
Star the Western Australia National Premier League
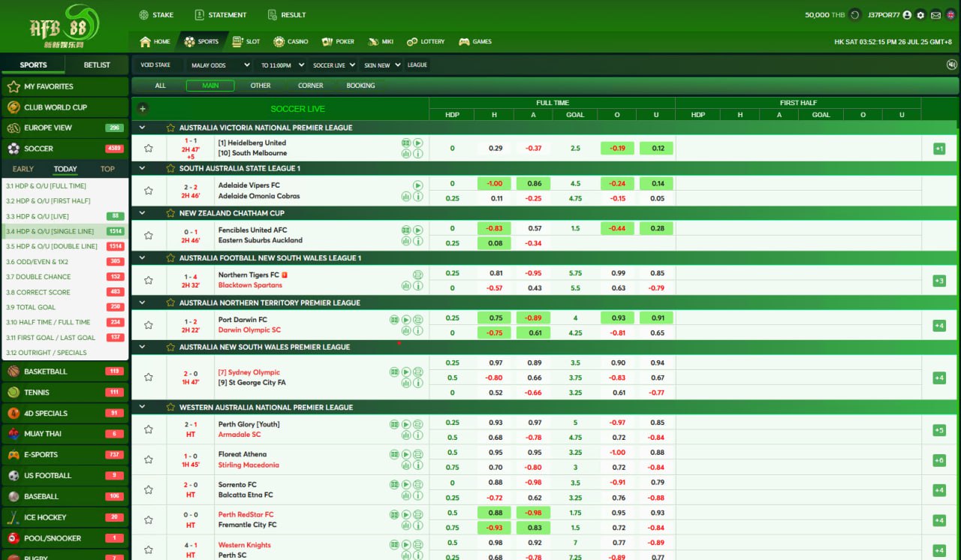(x=170, y=408)
